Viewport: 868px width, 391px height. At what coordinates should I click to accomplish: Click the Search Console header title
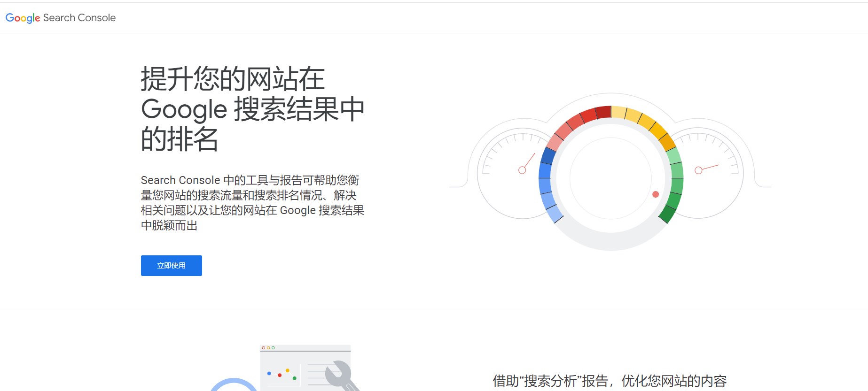pos(79,18)
